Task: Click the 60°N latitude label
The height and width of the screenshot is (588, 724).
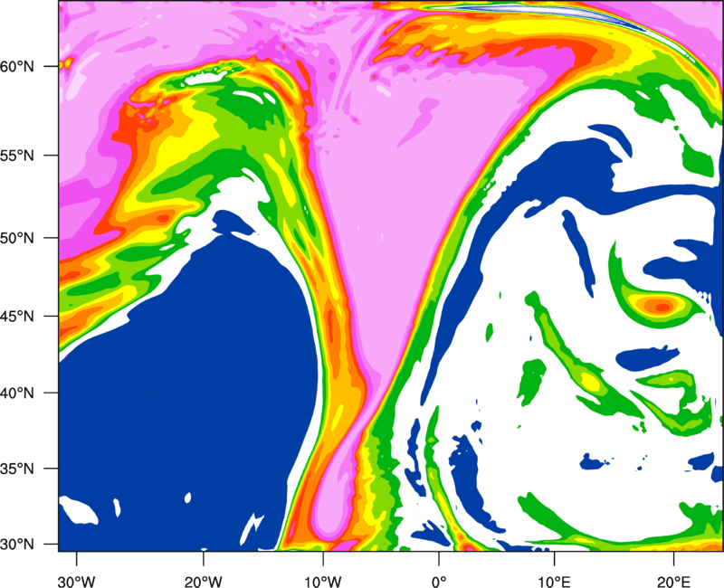Action: [x=19, y=66]
